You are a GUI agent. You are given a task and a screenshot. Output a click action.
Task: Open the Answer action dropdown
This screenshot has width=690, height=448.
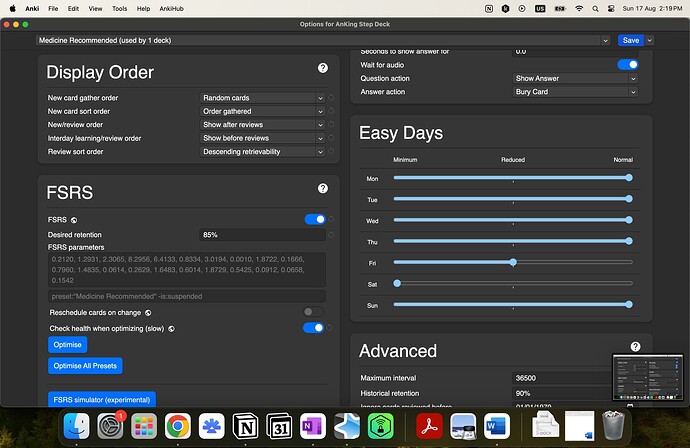click(574, 92)
